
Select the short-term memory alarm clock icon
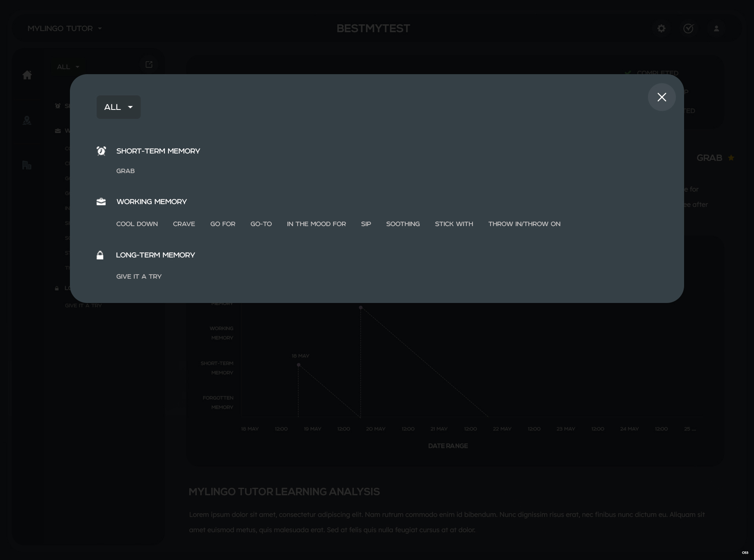point(101,151)
